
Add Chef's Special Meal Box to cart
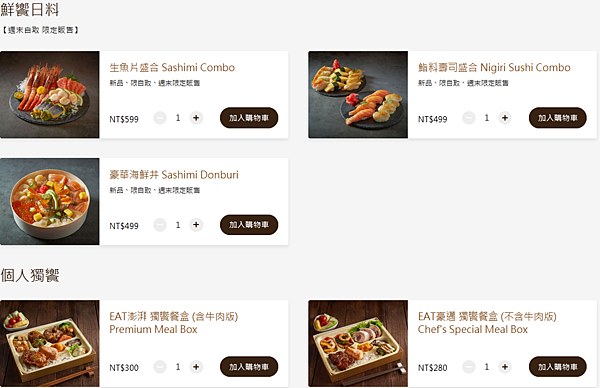point(558,367)
